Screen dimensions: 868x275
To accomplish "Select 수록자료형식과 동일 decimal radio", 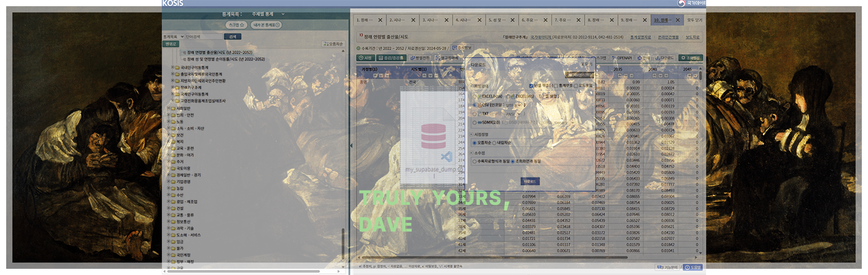I will click(x=475, y=161).
